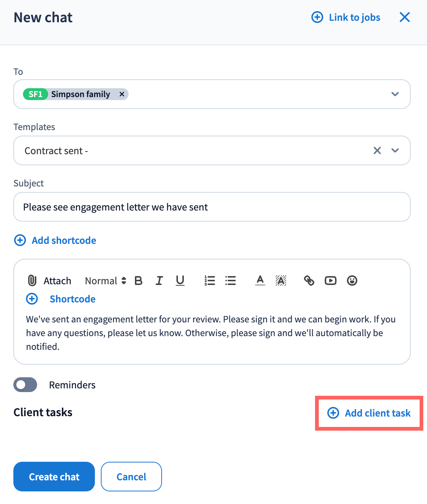Apply italic formatting to text
Screen dimensions: 427x504
159,281
